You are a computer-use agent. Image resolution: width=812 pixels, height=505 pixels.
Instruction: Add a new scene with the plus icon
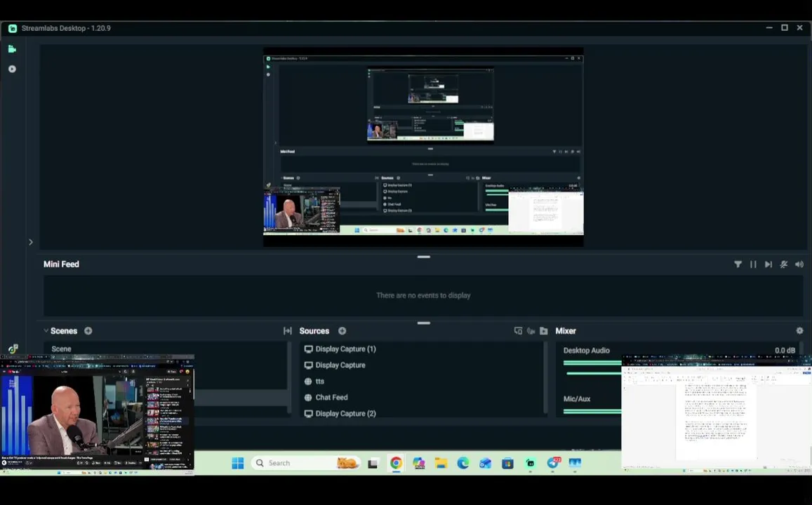(88, 330)
